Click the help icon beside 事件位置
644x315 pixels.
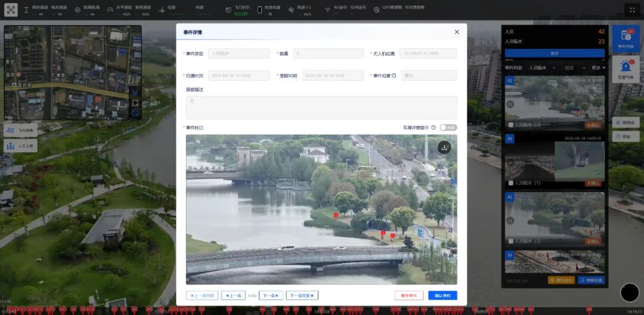pyautogui.click(x=394, y=76)
